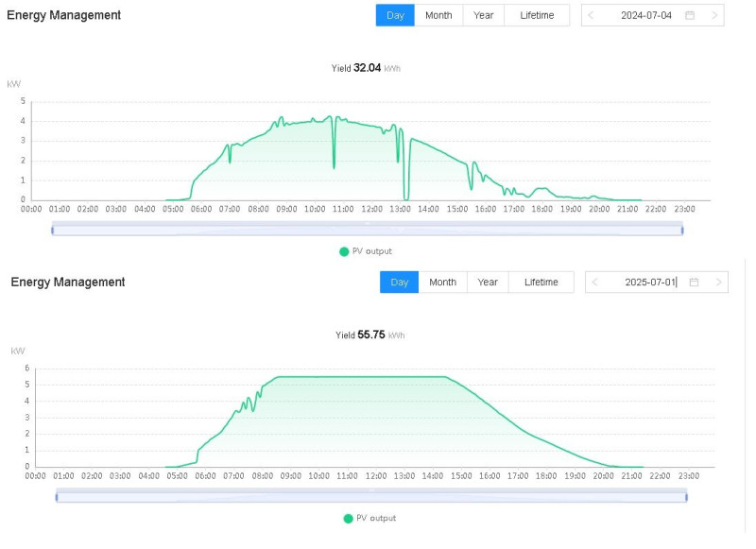The width and height of the screenshot is (756, 549).
Task: Click the 2025-07-01 date input field
Action: [650, 282]
